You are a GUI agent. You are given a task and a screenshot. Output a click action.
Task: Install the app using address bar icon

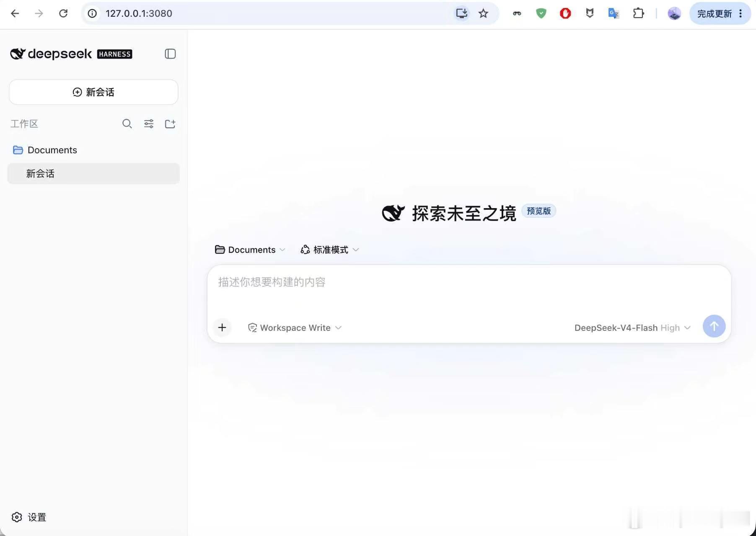[x=461, y=13]
